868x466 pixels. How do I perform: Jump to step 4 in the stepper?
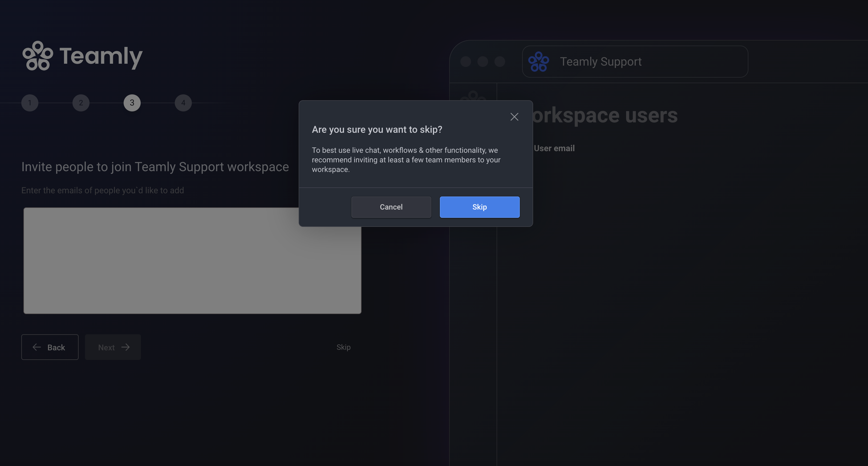coord(183,103)
